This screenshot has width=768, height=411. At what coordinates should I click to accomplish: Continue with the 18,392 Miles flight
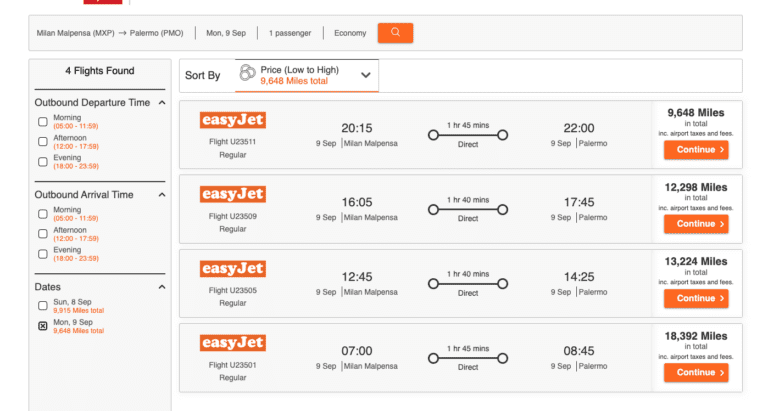[695, 373]
